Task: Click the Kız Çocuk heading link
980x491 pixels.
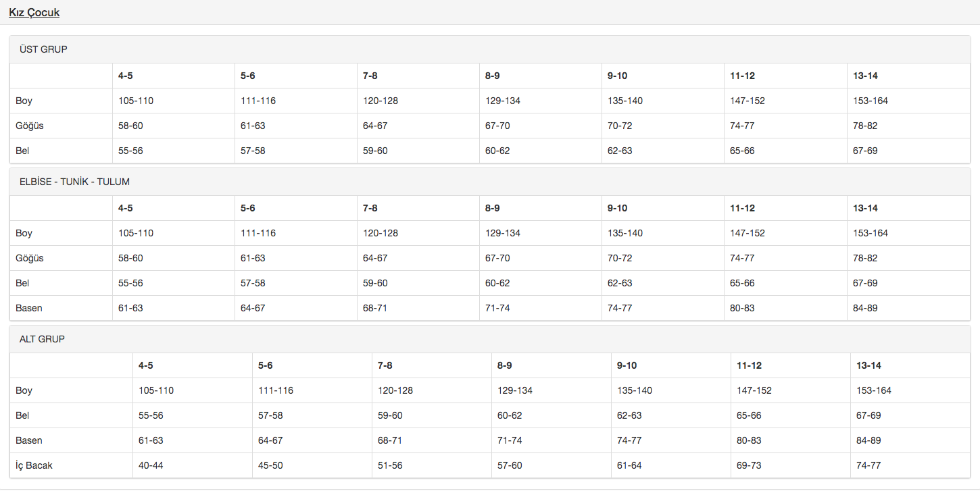Action: (x=34, y=12)
